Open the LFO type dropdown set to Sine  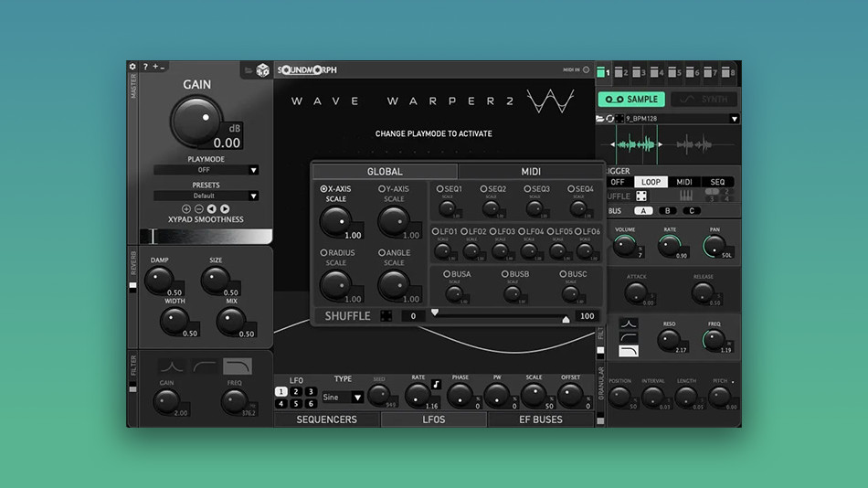[344, 398]
